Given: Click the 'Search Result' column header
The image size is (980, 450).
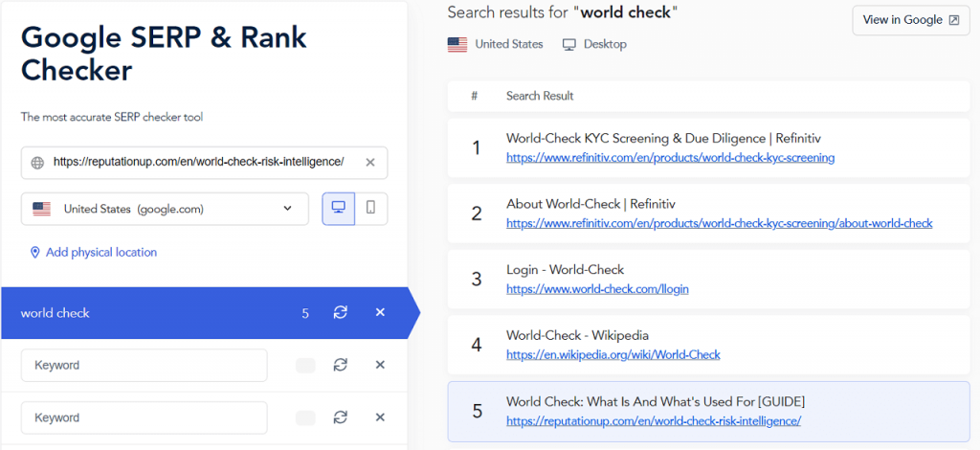Looking at the screenshot, I should click(540, 96).
